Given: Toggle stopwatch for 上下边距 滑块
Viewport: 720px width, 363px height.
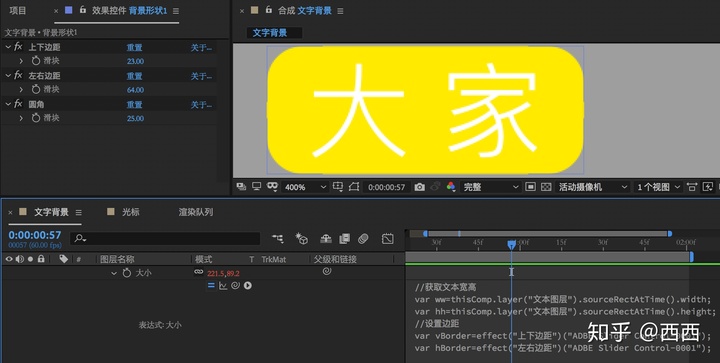Looking at the screenshot, I should pos(36,61).
